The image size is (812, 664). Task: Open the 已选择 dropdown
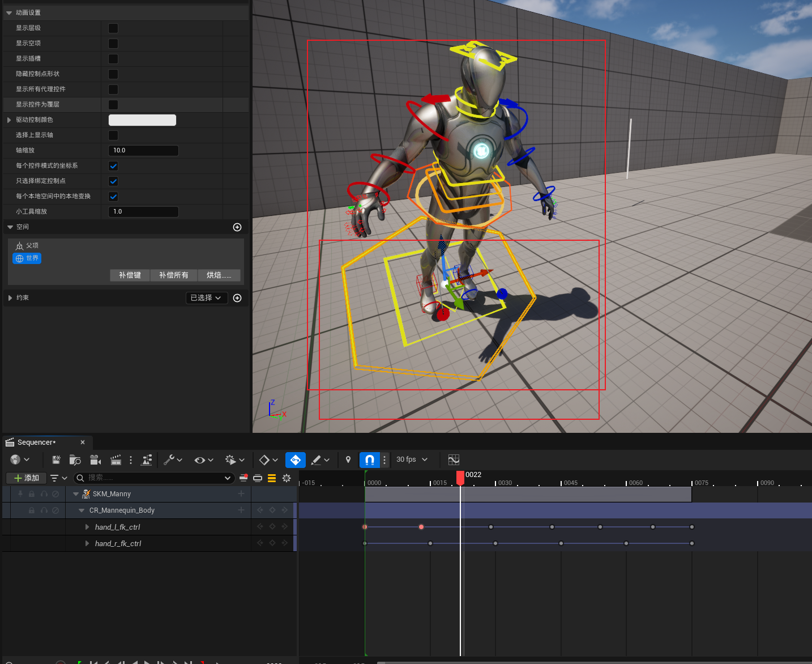pyautogui.click(x=207, y=298)
